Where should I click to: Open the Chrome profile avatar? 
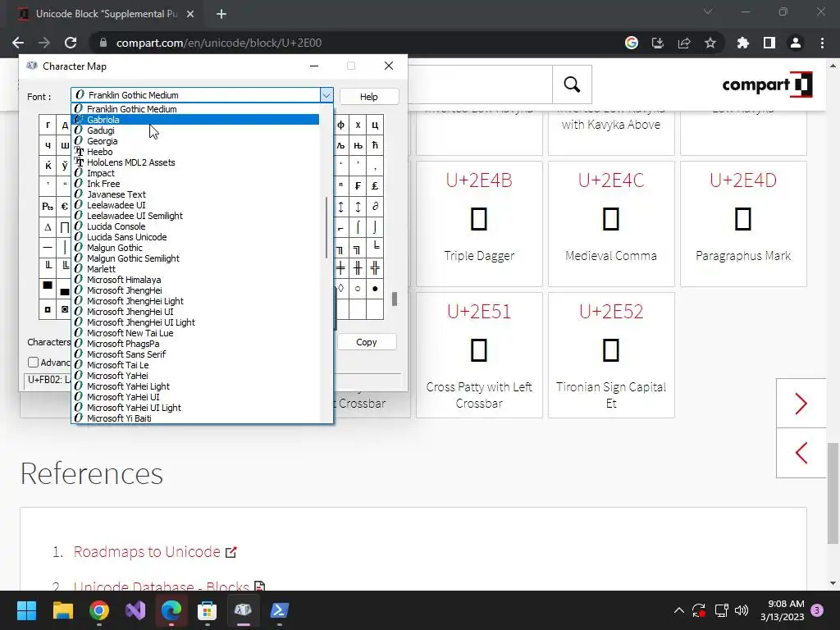(796, 43)
